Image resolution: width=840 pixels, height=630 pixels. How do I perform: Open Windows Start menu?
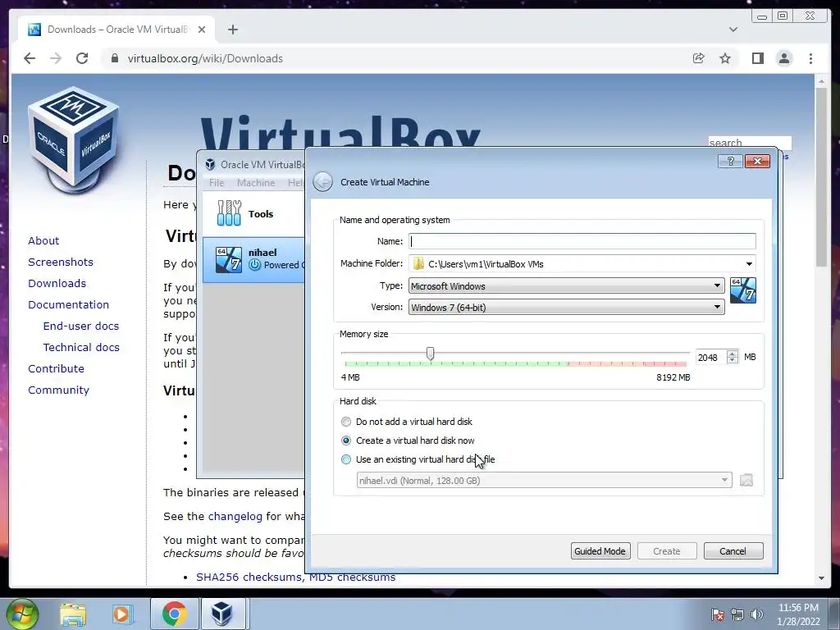(22, 614)
